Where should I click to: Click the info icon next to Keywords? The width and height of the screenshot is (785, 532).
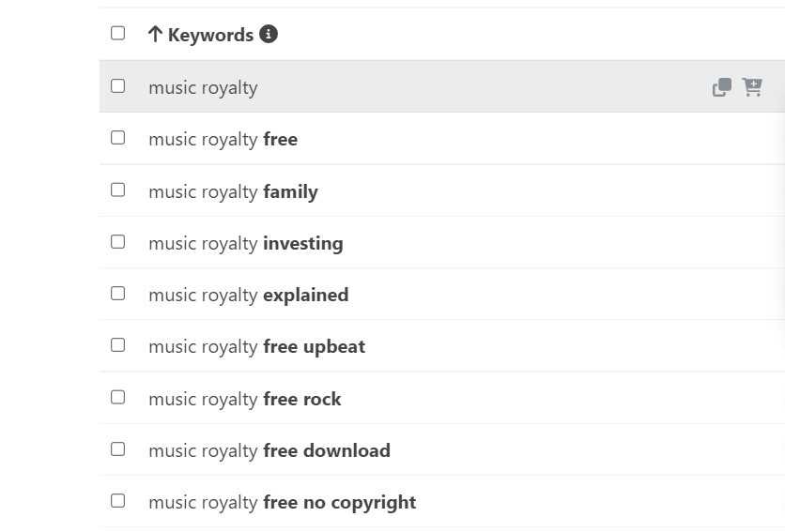tap(269, 35)
